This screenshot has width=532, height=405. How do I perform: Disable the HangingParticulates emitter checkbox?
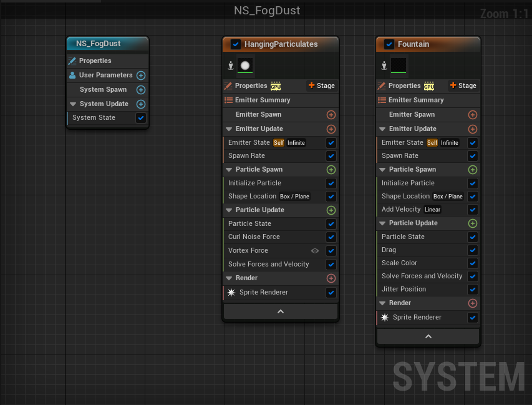point(235,44)
